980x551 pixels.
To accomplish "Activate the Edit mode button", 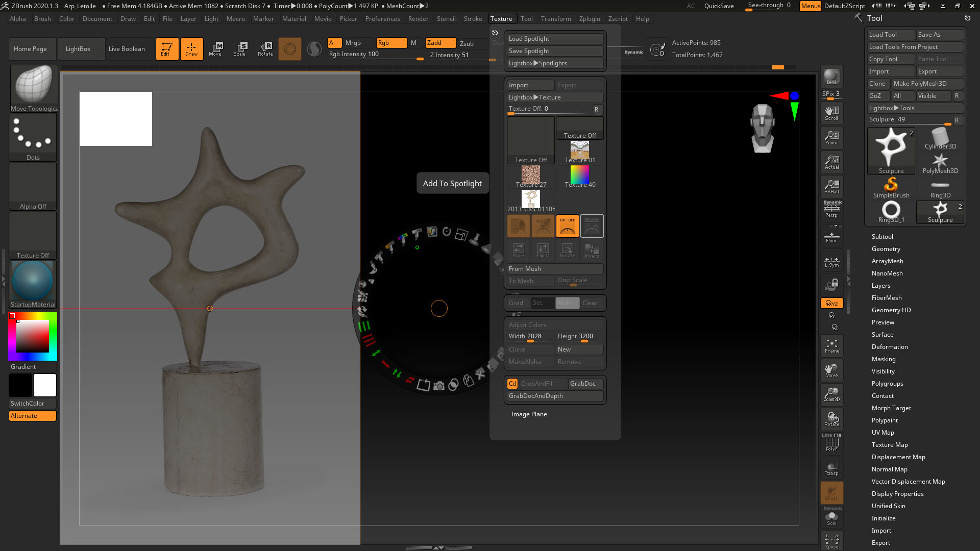I will [167, 49].
